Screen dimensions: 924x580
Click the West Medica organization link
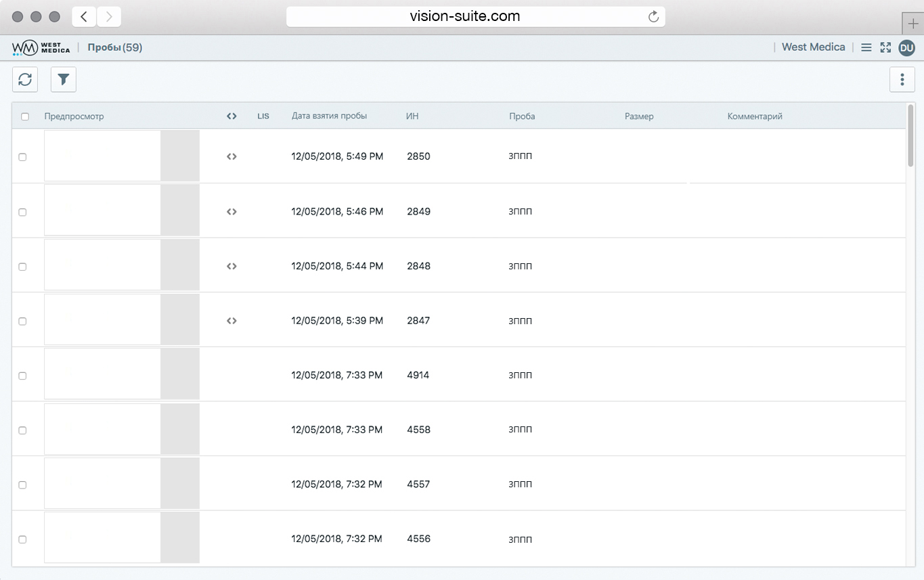pyautogui.click(x=813, y=47)
